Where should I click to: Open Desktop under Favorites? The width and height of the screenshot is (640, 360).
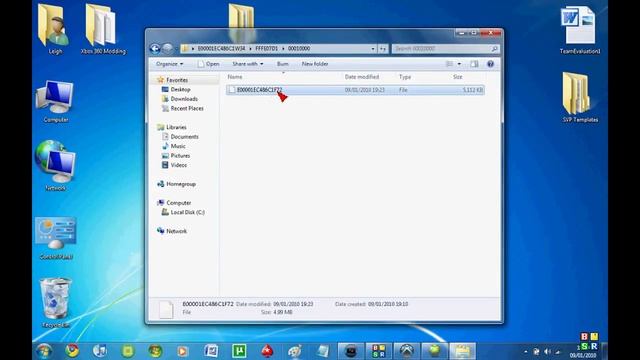[180, 89]
